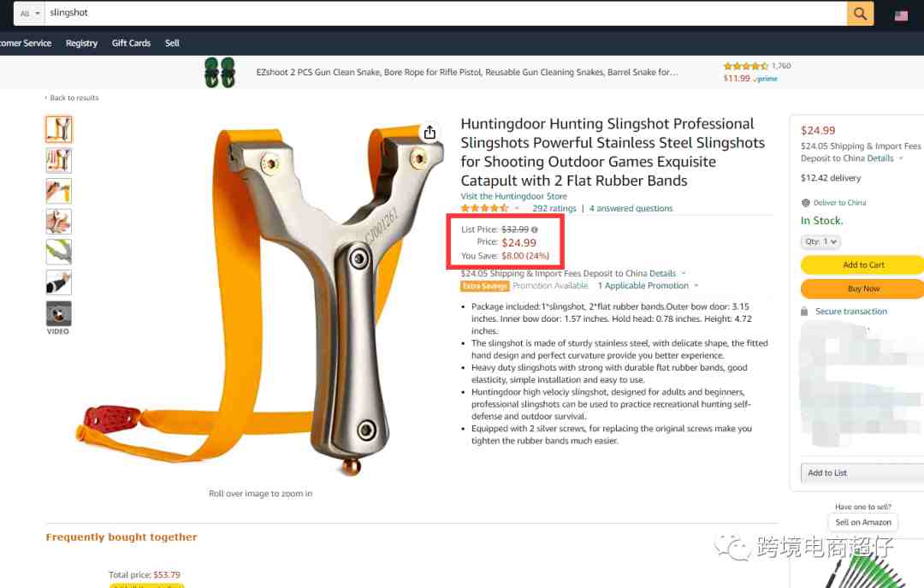Click the List Price info icon
Viewport: 924px width, 588px height.
(x=535, y=229)
